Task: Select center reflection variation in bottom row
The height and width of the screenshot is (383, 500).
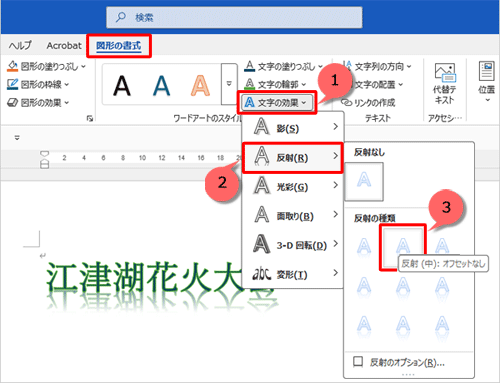Action: 403,327
